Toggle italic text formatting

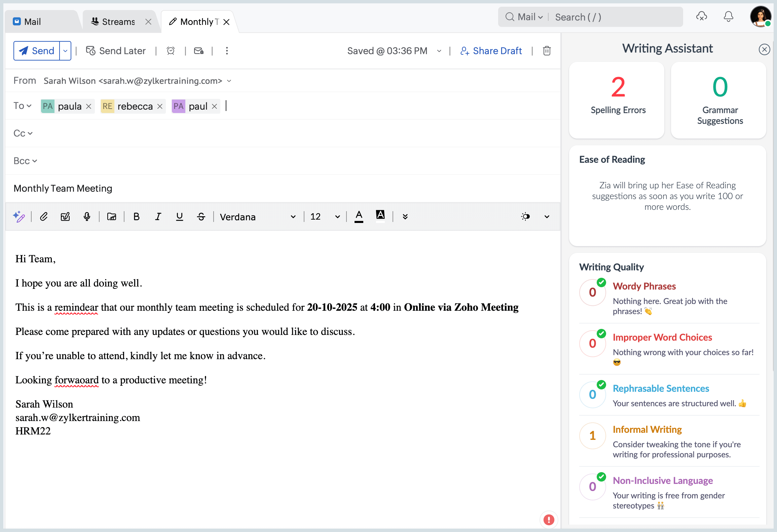(x=158, y=217)
